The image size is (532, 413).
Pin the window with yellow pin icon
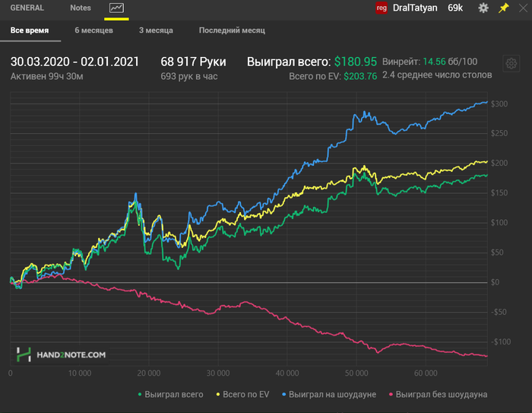(503, 8)
